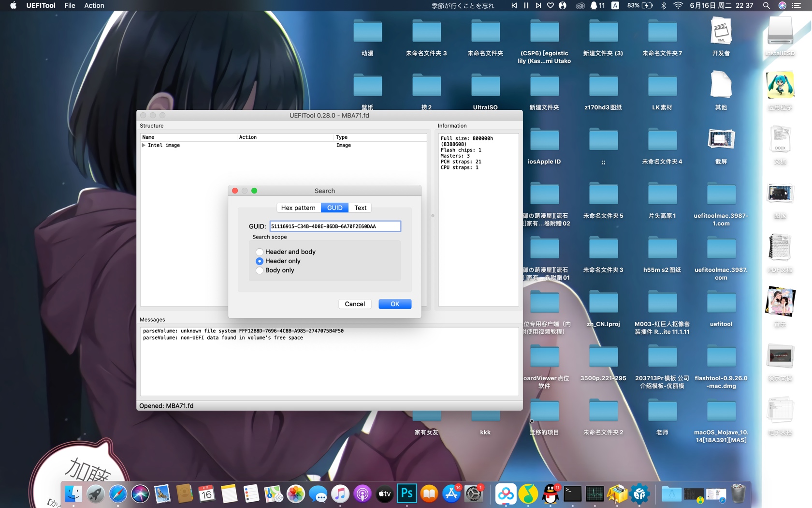Open Calendar showing 16 in the Dock
The height and width of the screenshot is (508, 812).
pyautogui.click(x=207, y=494)
